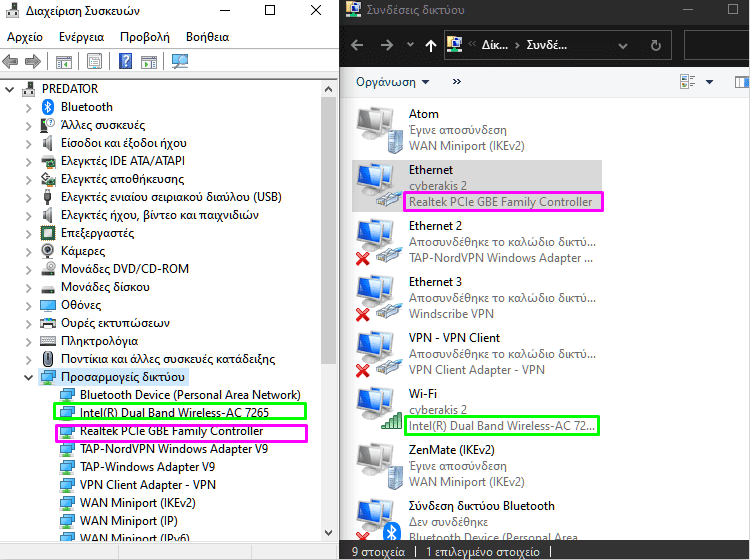Select WAN Miniport (IP) device
Image resolution: width=750 pixels, height=560 pixels.
(129, 520)
